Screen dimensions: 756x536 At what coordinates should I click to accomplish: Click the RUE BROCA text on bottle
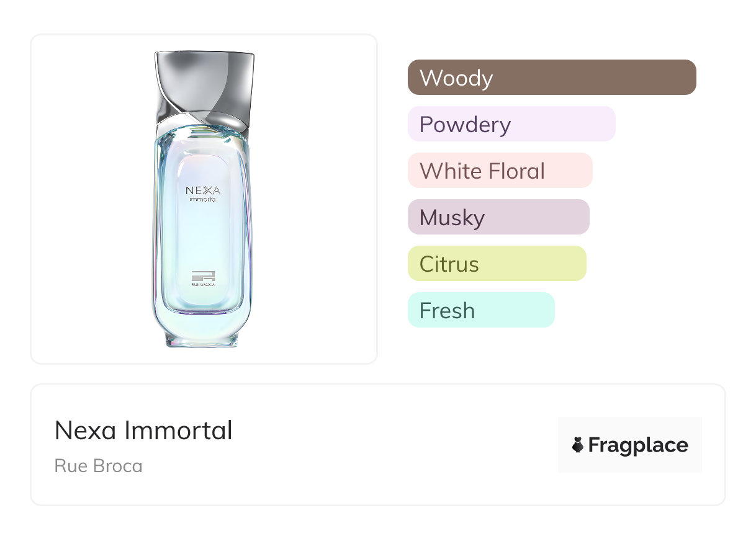coord(203,285)
